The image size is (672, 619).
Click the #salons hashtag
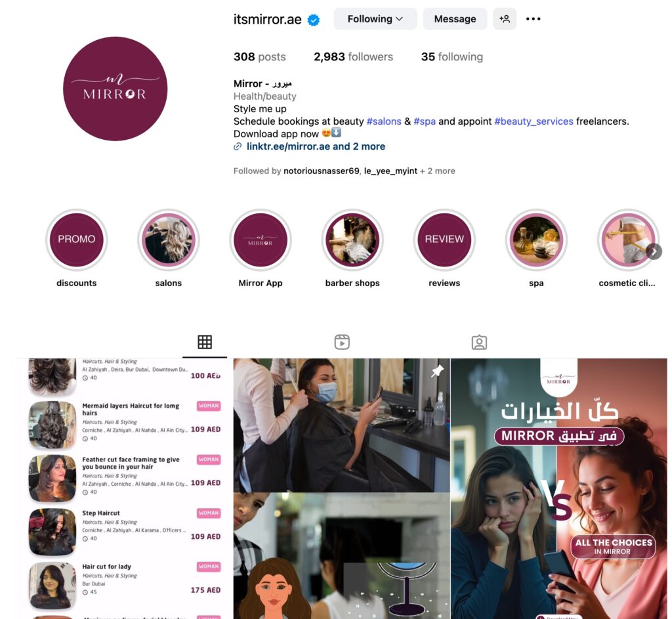(384, 121)
